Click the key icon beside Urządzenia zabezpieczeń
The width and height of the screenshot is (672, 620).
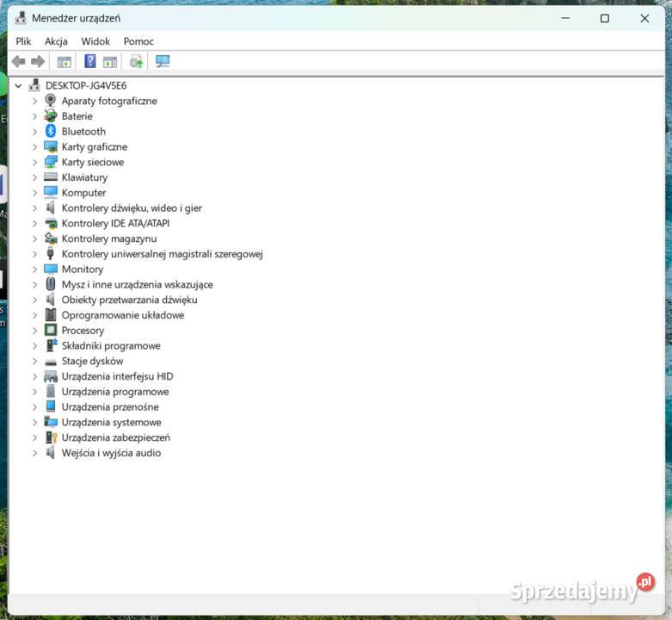coord(51,437)
